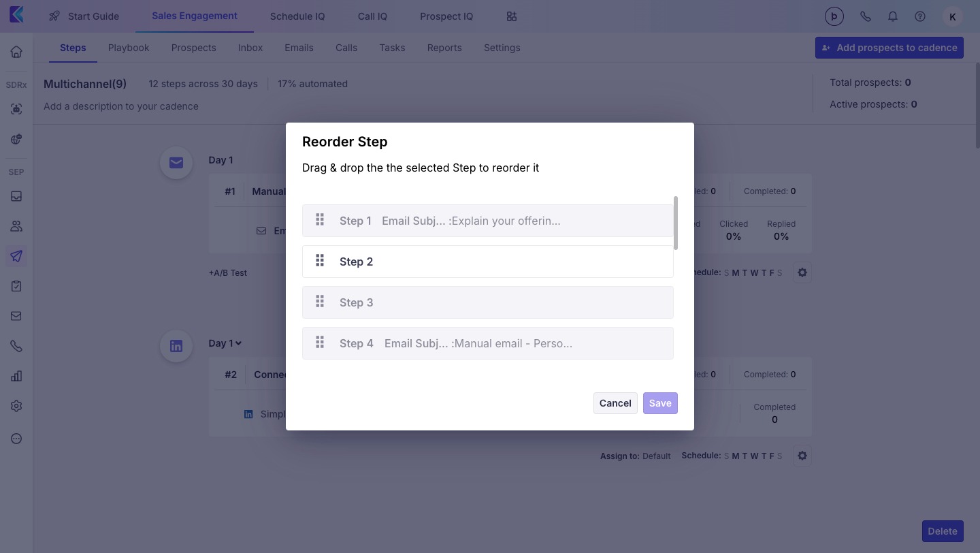Switch to the Schedule IQ tab

pyautogui.click(x=297, y=16)
